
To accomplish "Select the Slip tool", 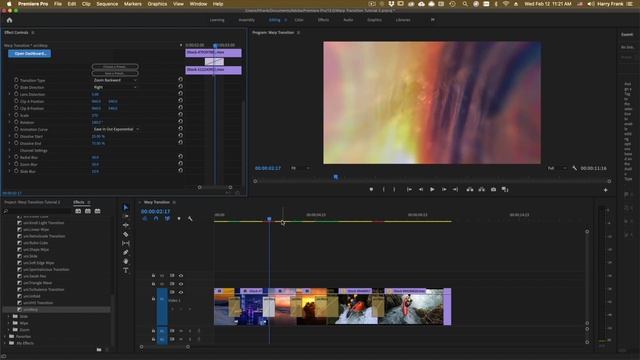I will [126, 243].
